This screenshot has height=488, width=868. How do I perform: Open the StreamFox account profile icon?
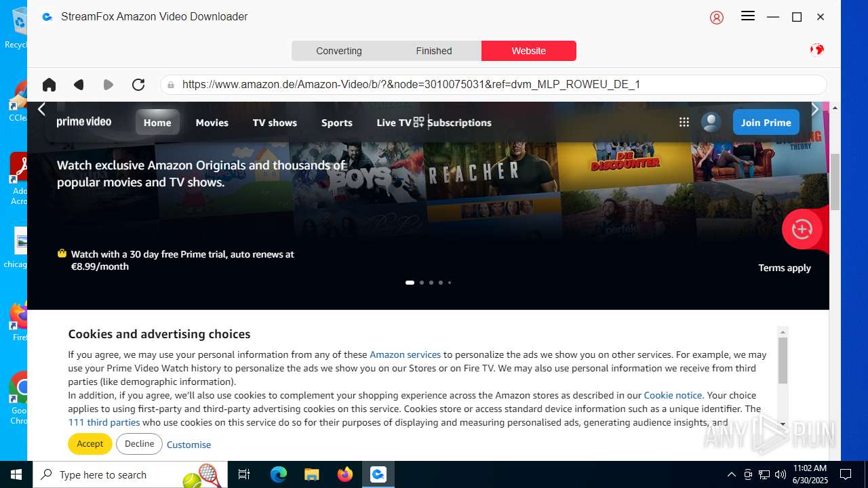click(x=717, y=18)
